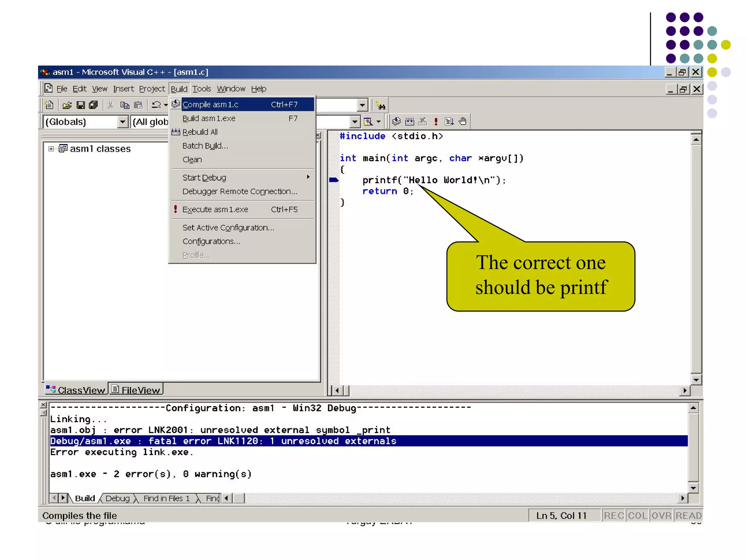Image resolution: width=747 pixels, height=560 pixels.
Task: Click the Paste clipboard icon
Action: coord(138,105)
